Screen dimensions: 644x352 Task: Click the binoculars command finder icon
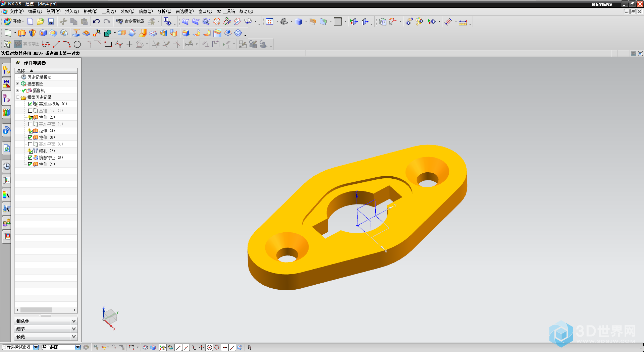click(x=119, y=21)
